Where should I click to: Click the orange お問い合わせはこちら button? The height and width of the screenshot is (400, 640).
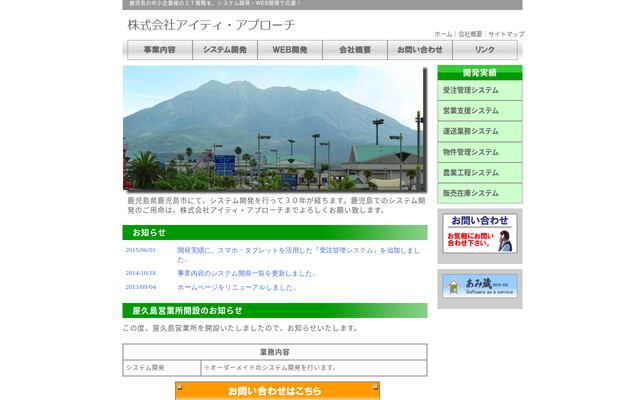pyautogui.click(x=278, y=391)
